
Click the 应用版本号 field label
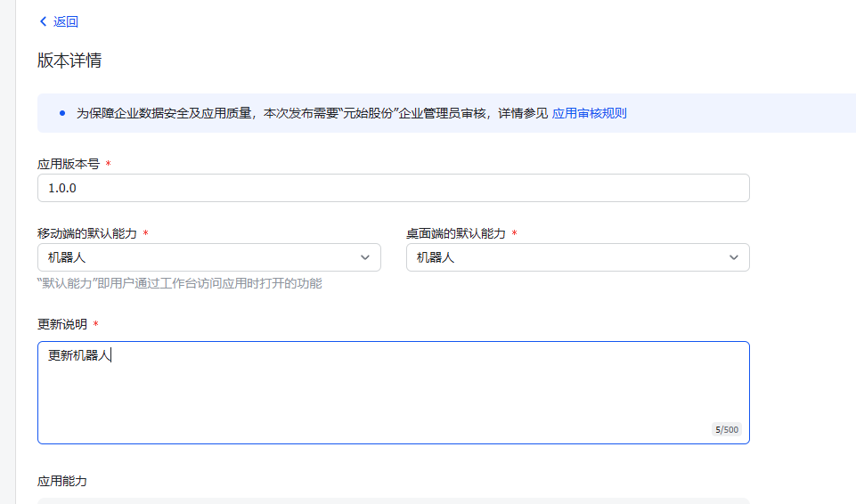(69, 164)
